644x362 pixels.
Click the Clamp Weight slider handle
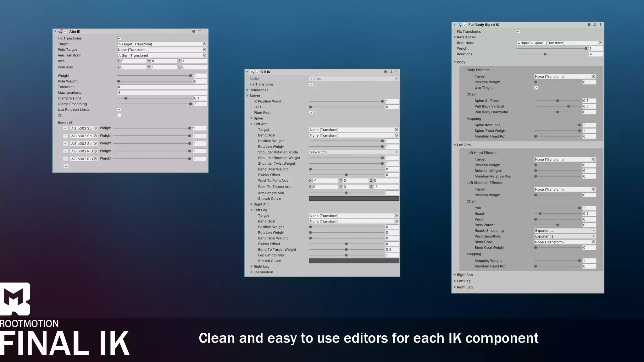tap(126, 98)
